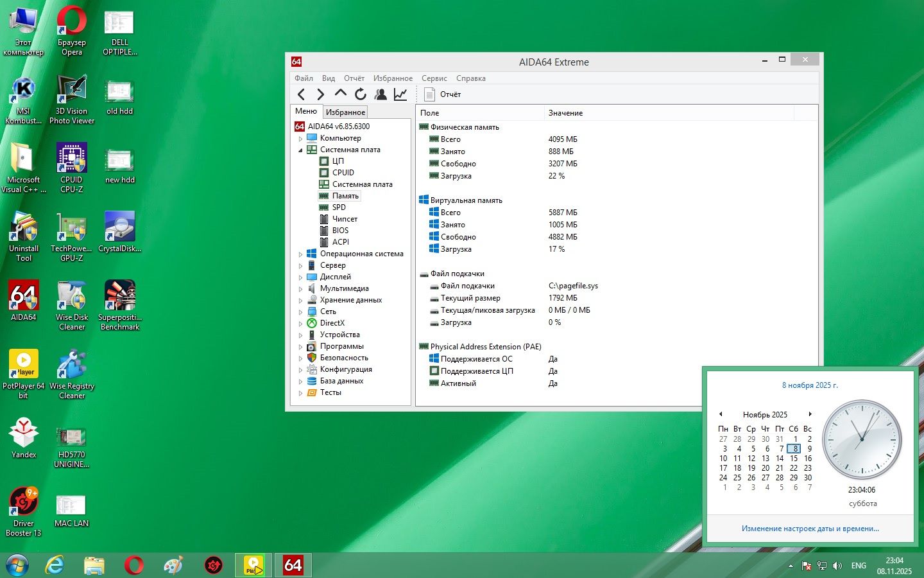924x578 pixels.
Task: Open the CrystalDisk desktop shortcut
Action: [120, 232]
